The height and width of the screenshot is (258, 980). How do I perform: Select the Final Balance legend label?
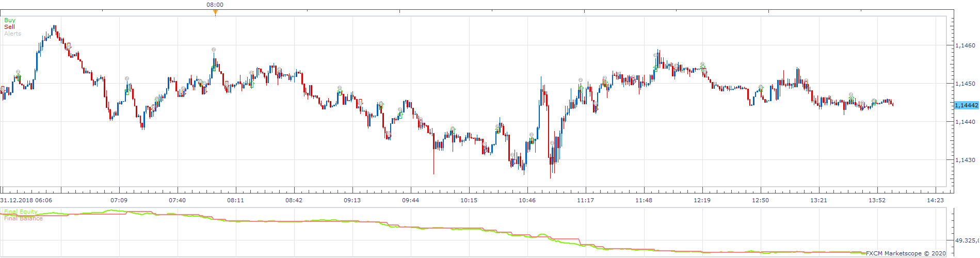(23, 218)
